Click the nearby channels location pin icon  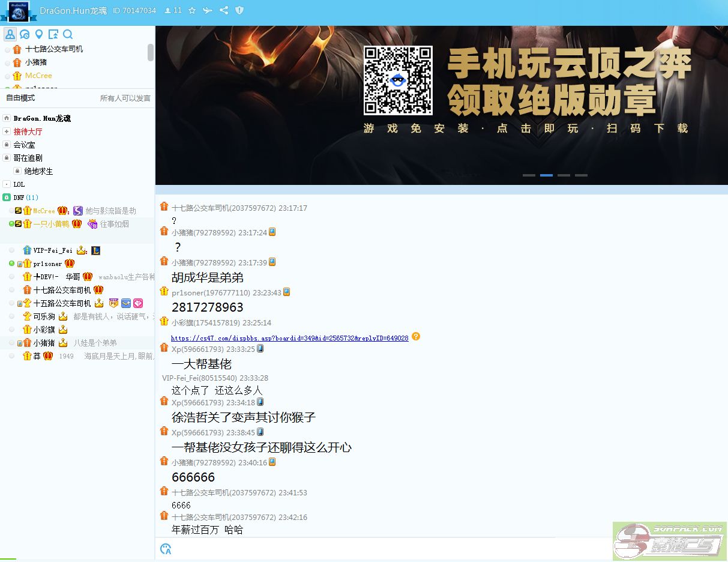[x=39, y=34]
